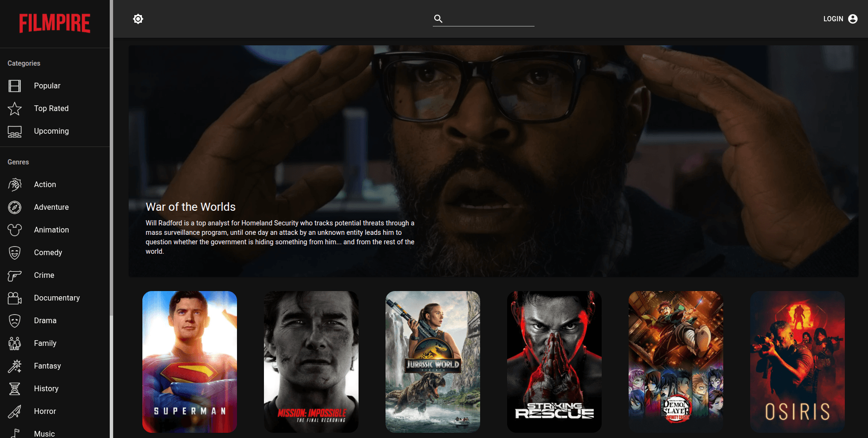The image size is (868, 438).
Task: Select the Family genre
Action: tap(55, 344)
